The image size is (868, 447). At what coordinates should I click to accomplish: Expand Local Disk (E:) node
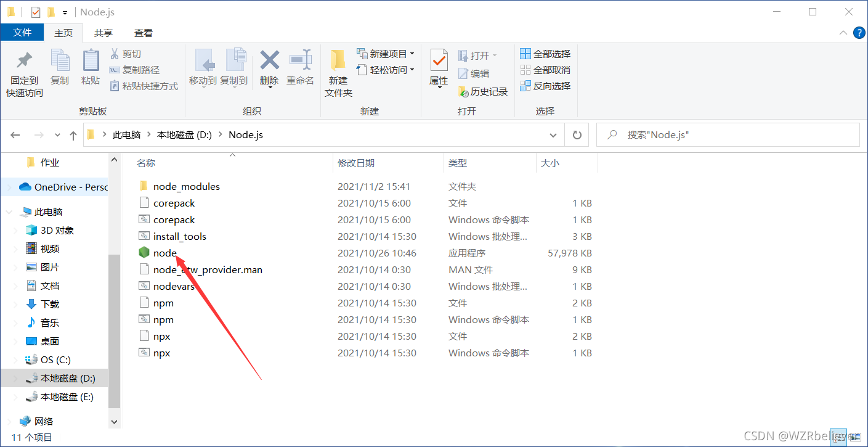tap(16, 397)
